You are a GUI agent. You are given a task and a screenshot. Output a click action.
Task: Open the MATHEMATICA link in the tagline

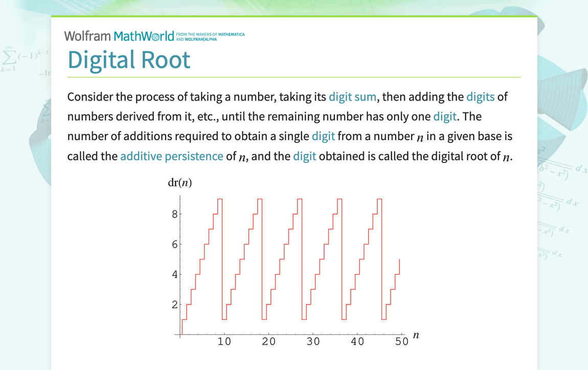pyautogui.click(x=231, y=33)
